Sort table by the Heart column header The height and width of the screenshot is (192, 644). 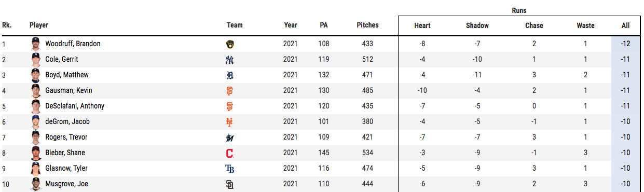[422, 25]
